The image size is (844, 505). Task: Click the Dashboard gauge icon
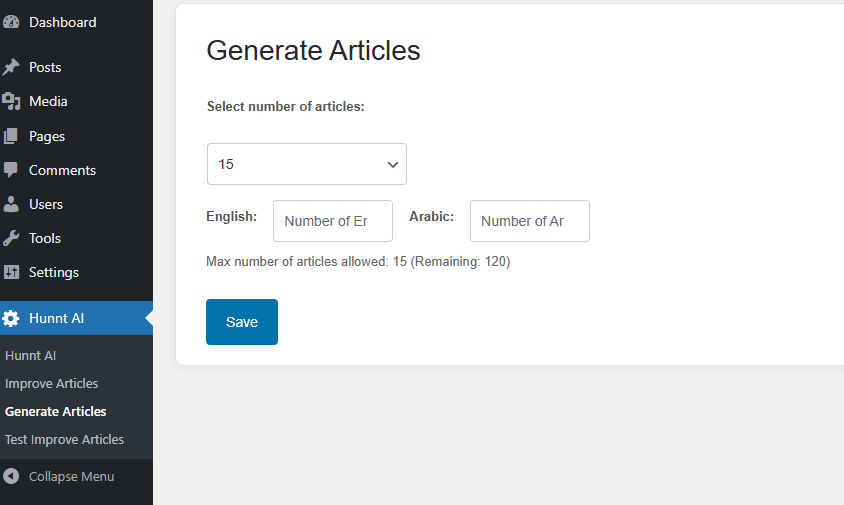12,22
